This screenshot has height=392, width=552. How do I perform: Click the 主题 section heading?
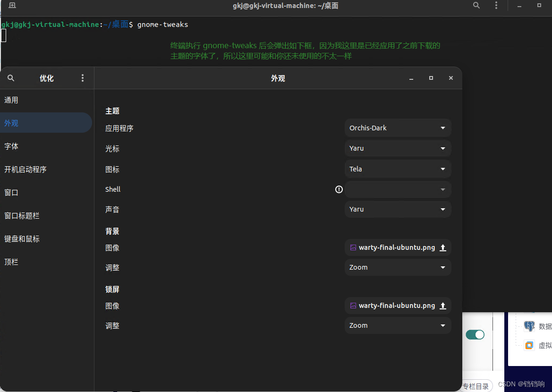tap(112, 111)
